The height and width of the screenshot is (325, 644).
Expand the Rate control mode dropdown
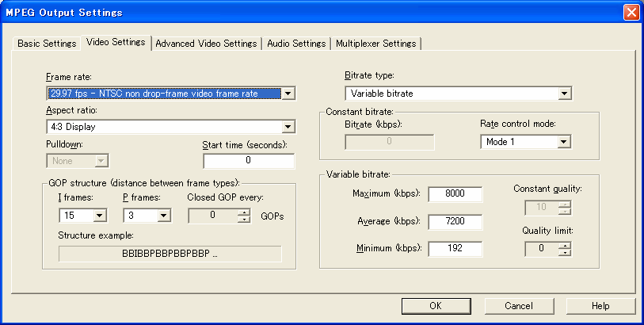point(564,142)
